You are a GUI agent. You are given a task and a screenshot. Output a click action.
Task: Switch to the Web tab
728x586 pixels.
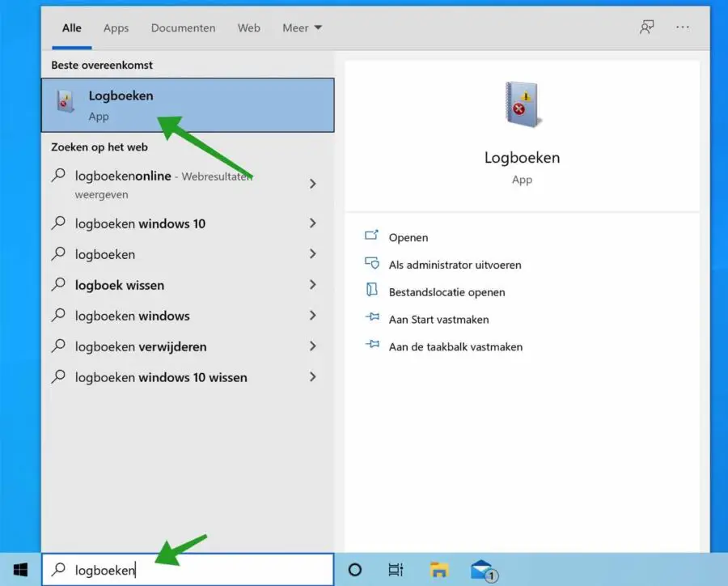point(249,28)
